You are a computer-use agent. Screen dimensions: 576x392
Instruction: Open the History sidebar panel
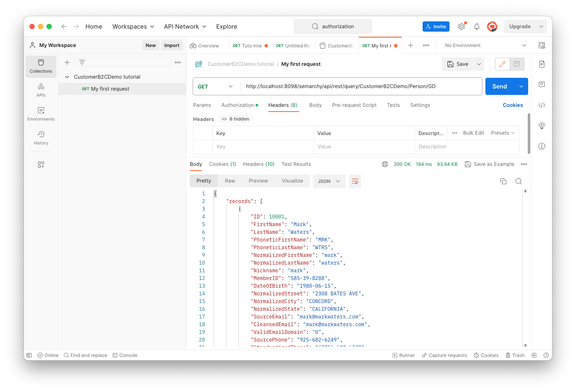[x=41, y=138]
